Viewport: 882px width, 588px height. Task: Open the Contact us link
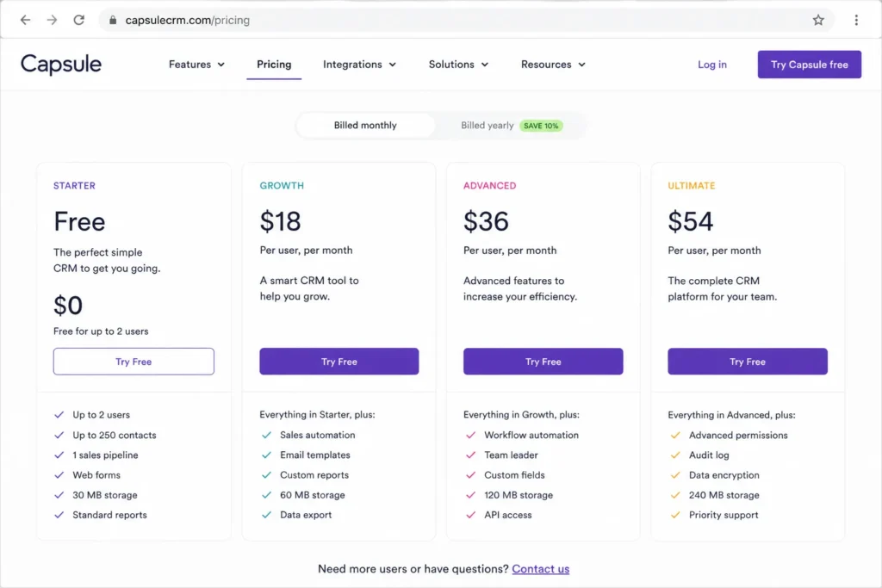tap(541, 569)
